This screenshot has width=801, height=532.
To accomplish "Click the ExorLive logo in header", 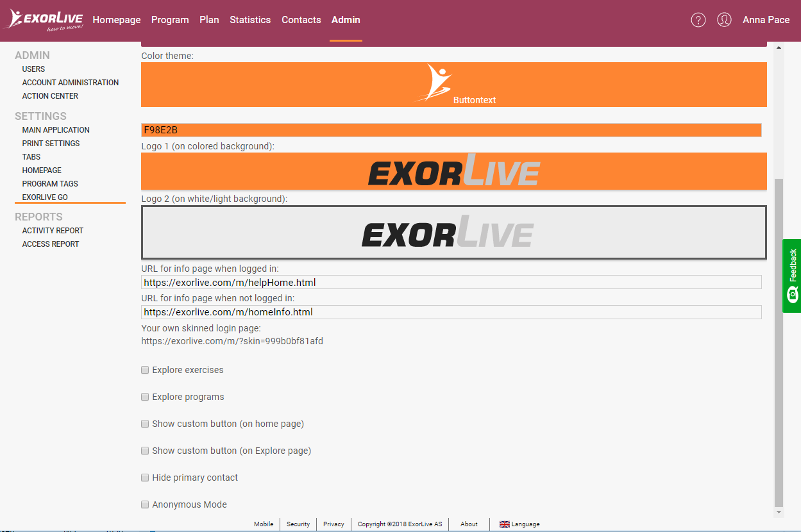I will pos(45,20).
